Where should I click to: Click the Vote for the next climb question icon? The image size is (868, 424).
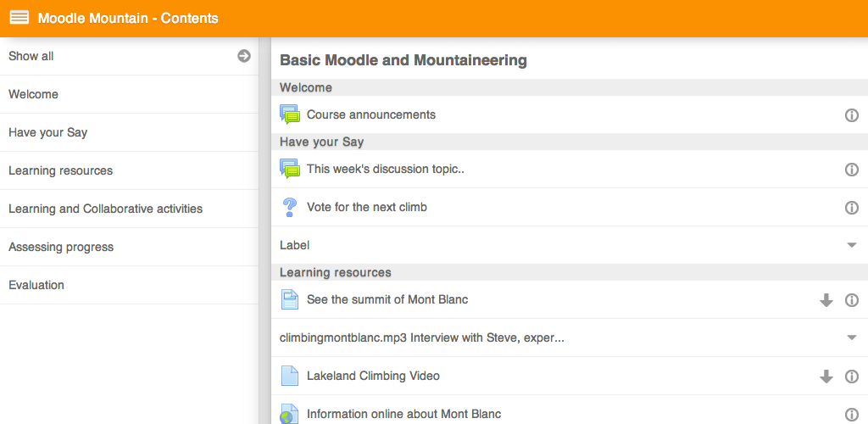click(289, 208)
